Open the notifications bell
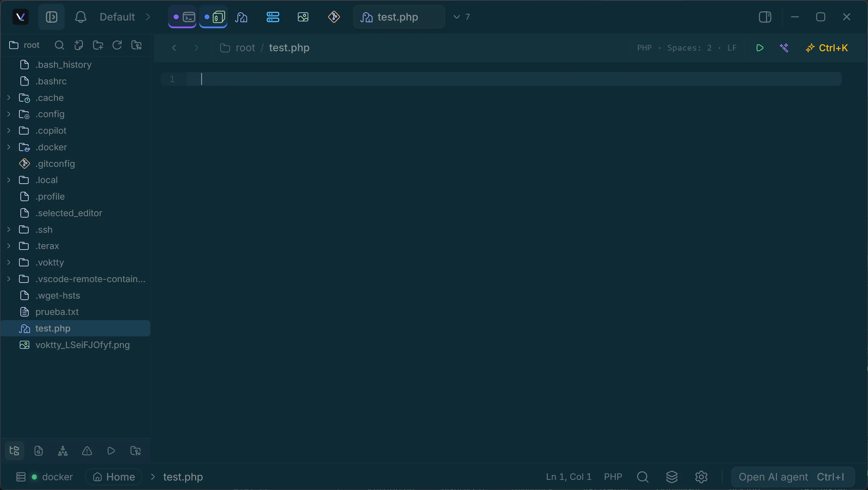The width and height of the screenshot is (868, 490). pyautogui.click(x=81, y=17)
